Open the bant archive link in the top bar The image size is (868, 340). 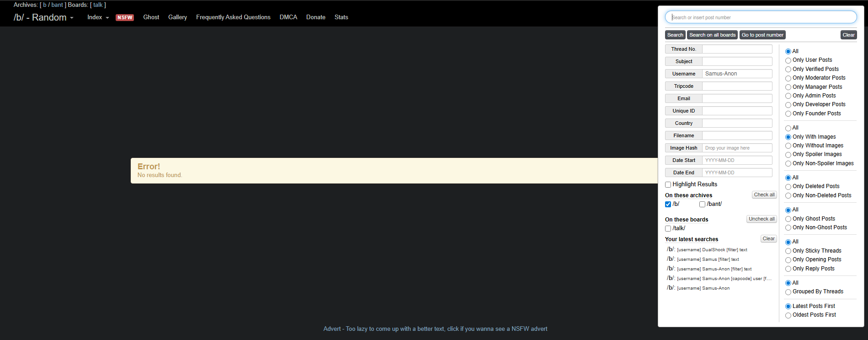tap(57, 5)
